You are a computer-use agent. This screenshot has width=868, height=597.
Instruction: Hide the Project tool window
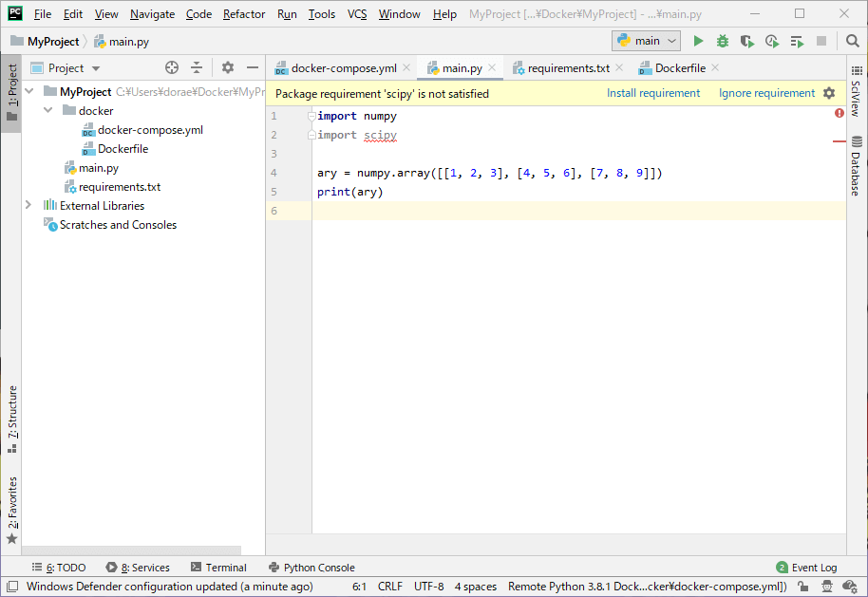[x=253, y=67]
